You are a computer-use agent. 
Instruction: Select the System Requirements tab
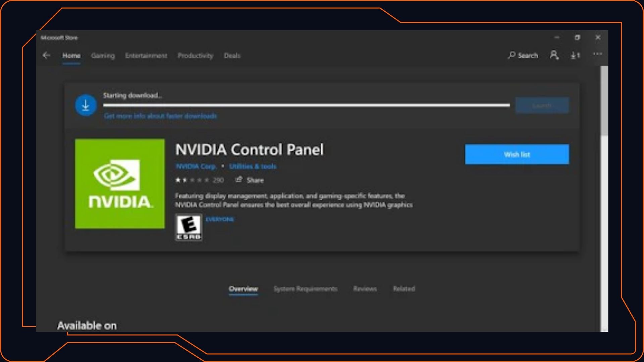coord(306,289)
